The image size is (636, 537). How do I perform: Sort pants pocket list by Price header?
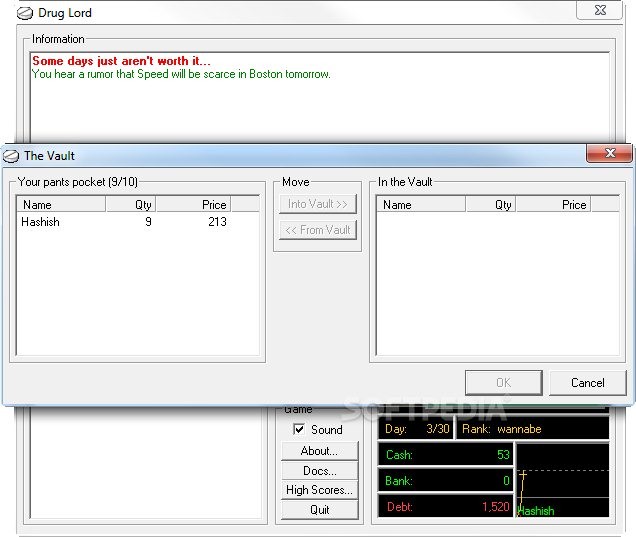coord(193,204)
